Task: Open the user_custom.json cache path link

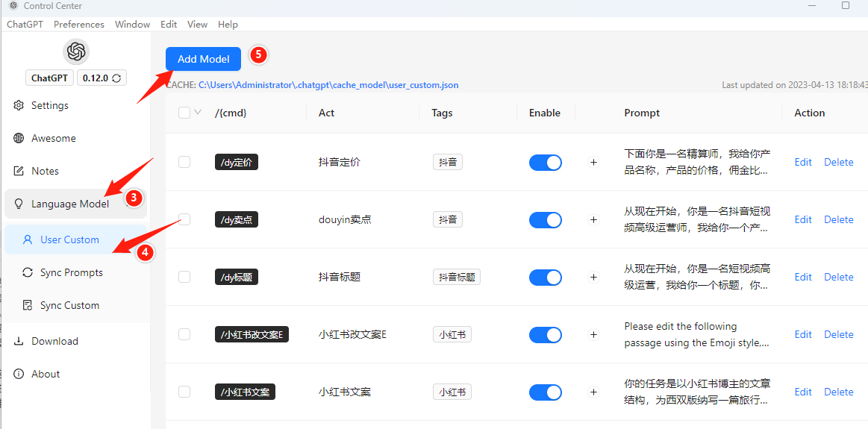Action: [x=328, y=85]
